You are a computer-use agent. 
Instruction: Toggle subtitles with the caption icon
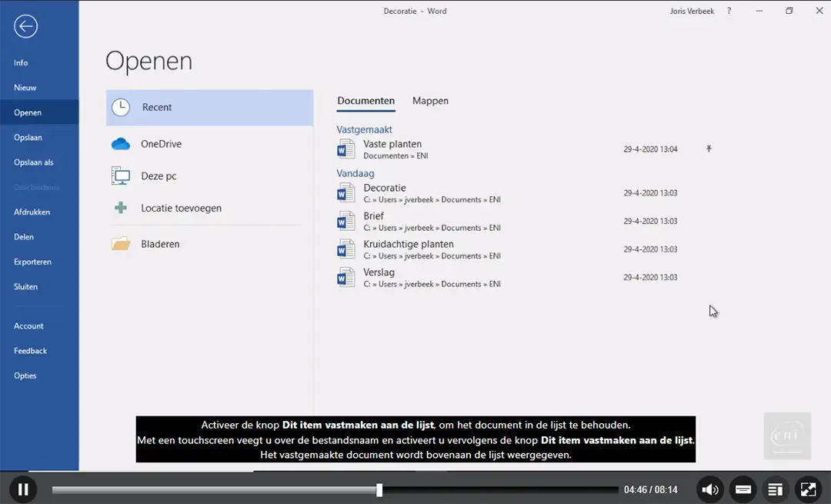[x=743, y=489]
